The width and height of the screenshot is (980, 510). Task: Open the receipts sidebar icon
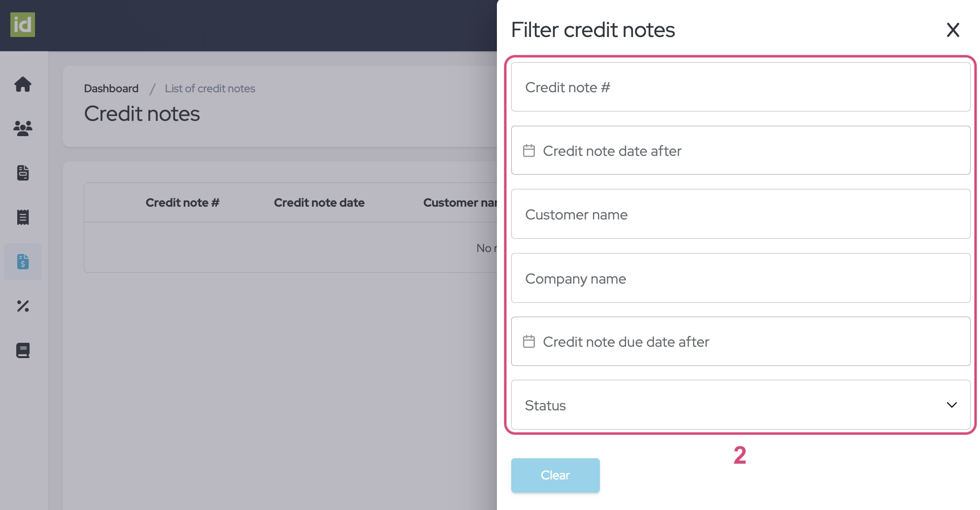point(23,217)
